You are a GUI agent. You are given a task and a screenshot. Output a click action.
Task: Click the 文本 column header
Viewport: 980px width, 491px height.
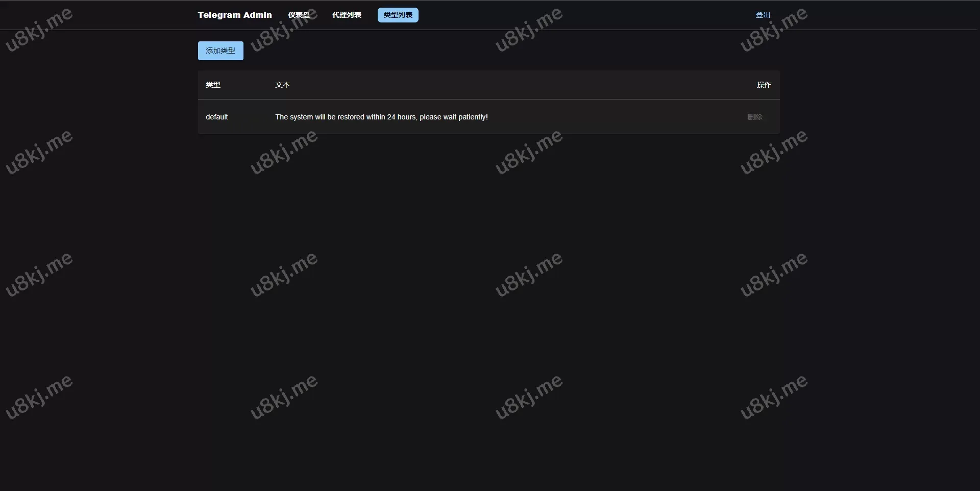click(282, 85)
